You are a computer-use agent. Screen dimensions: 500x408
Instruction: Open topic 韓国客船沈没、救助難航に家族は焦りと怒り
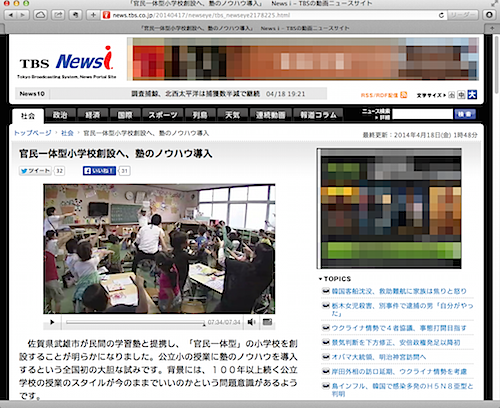coord(399,291)
